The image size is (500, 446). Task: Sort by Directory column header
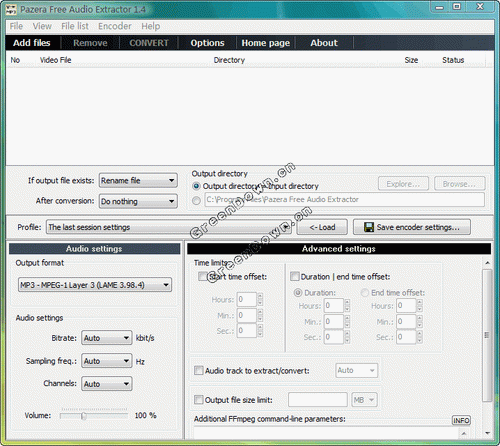pyautogui.click(x=229, y=60)
